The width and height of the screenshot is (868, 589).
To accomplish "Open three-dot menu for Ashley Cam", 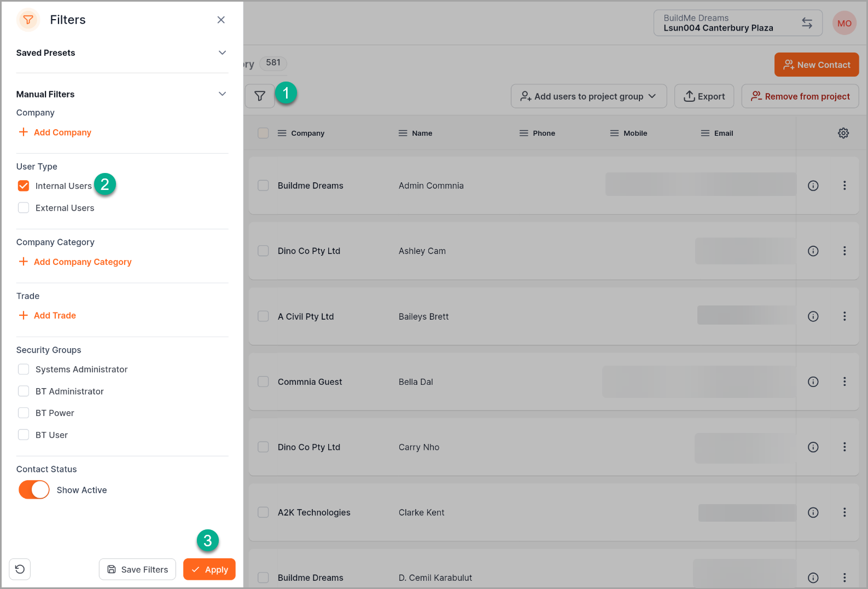I will pyautogui.click(x=844, y=251).
